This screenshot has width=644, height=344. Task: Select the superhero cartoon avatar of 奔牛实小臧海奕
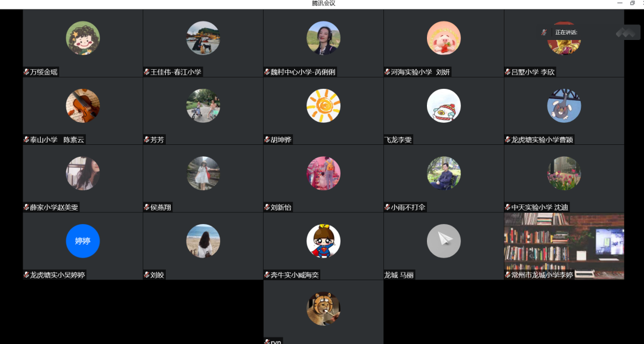tap(323, 241)
